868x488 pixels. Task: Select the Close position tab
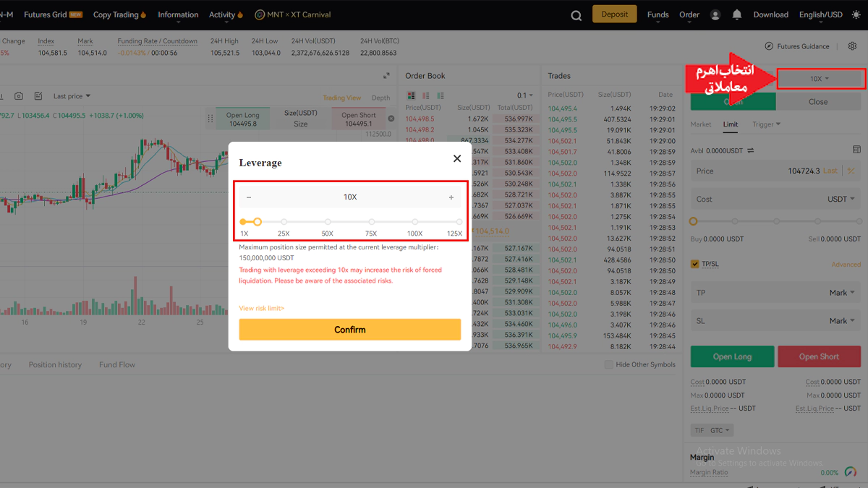818,102
